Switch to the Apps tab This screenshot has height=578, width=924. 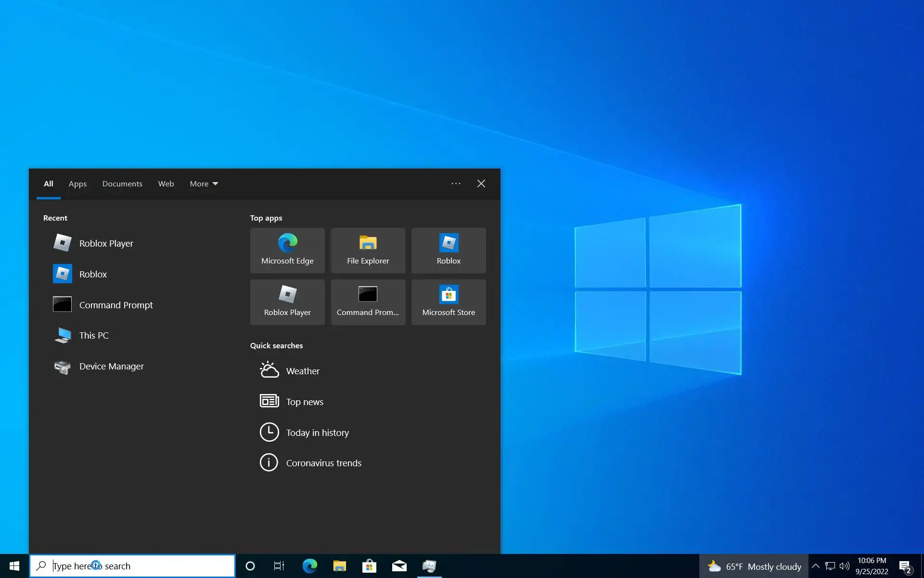[x=77, y=184]
